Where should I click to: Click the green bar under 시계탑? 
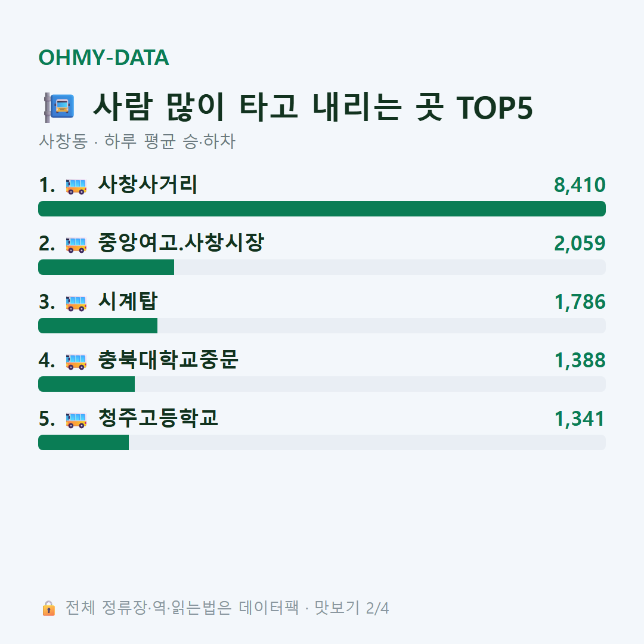coord(98,326)
